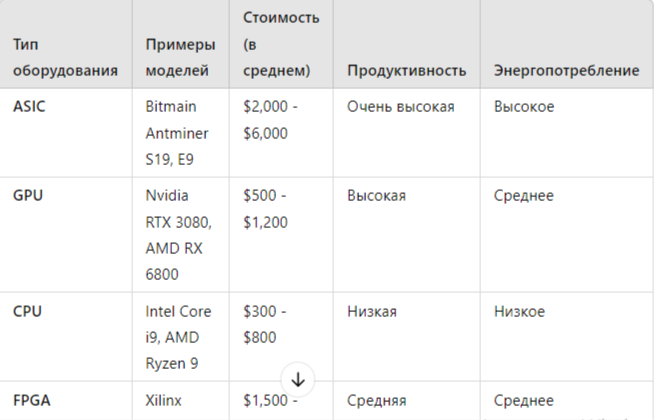Viewport: 655px width, 420px height.
Task: Click the '$2,000 - $6,000' price cell
Action: tap(282, 133)
